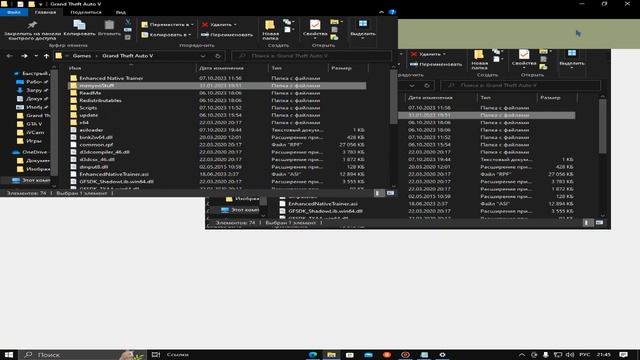Click the red X Удалить in front window
This screenshot has width=640, height=360.
tap(219, 24)
